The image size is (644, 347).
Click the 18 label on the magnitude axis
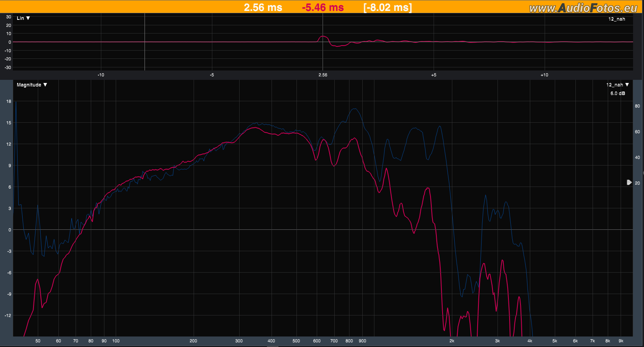tap(9, 101)
